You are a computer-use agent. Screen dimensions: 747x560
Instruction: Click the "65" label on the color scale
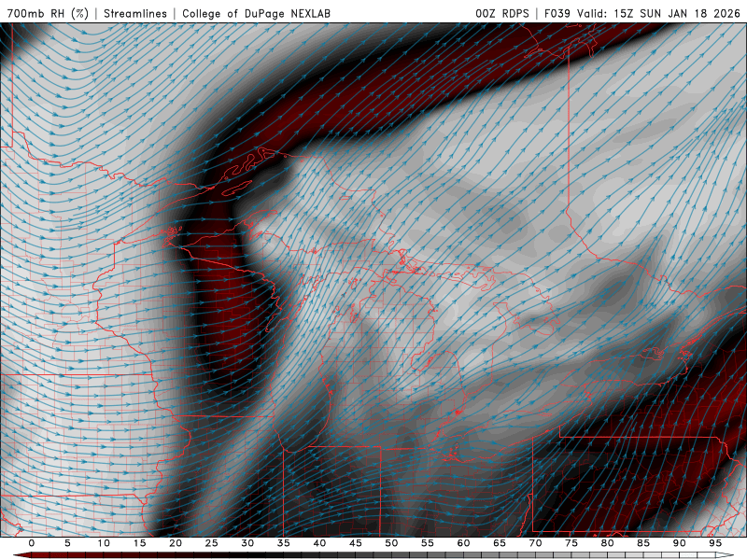tap(500, 543)
